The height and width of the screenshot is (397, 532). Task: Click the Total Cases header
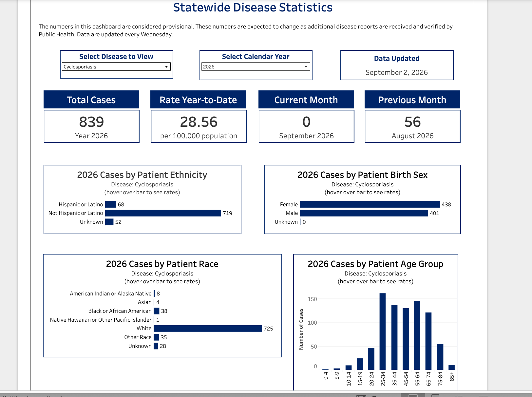[91, 100]
